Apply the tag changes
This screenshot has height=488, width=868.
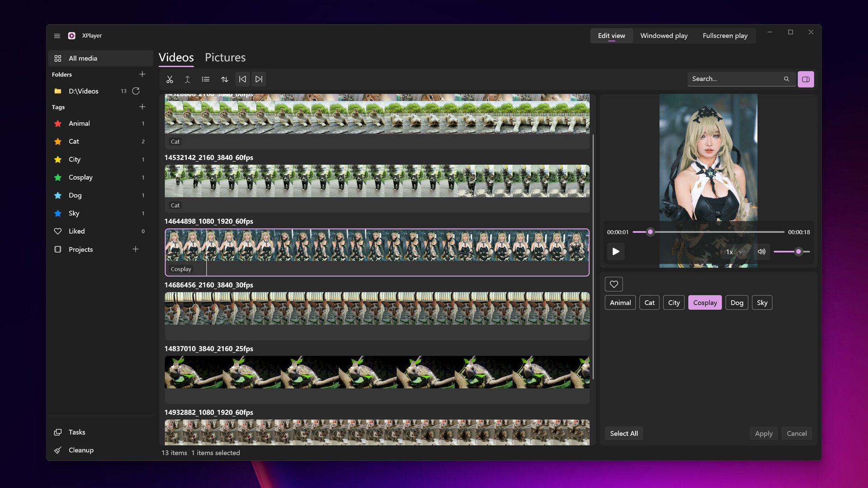[764, 433]
